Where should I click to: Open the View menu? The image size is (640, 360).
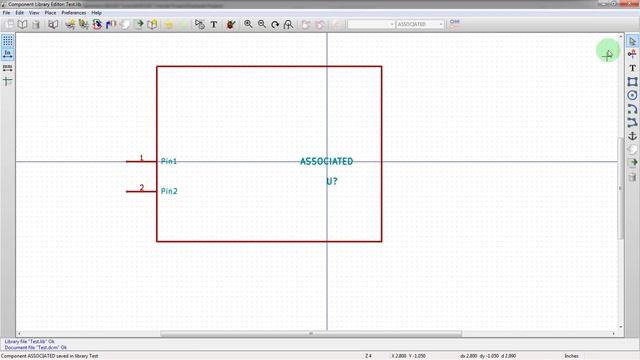pos(34,13)
